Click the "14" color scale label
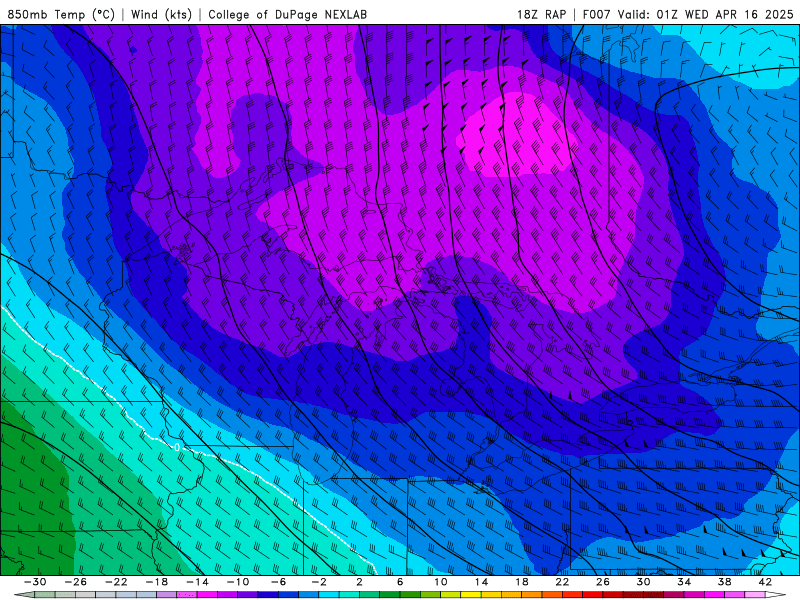The height and width of the screenshot is (600, 800). tap(481, 582)
